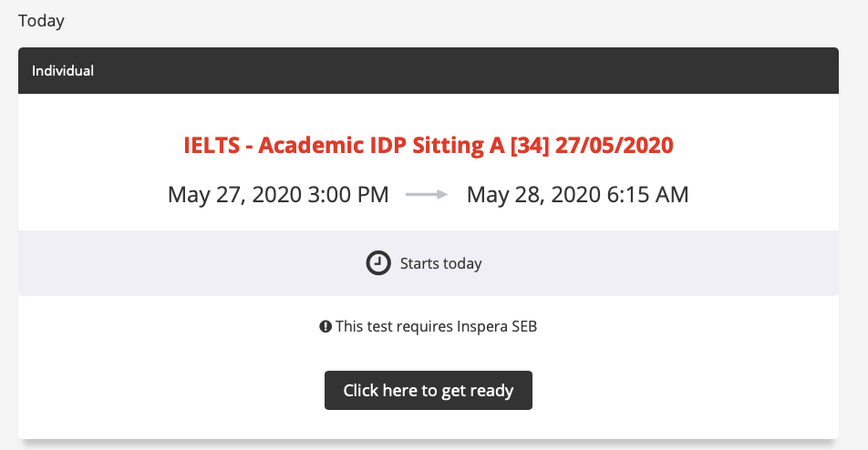This screenshot has width=868, height=450.
Task: Click the This test requires Inspera SEB notice
Action: (436, 326)
